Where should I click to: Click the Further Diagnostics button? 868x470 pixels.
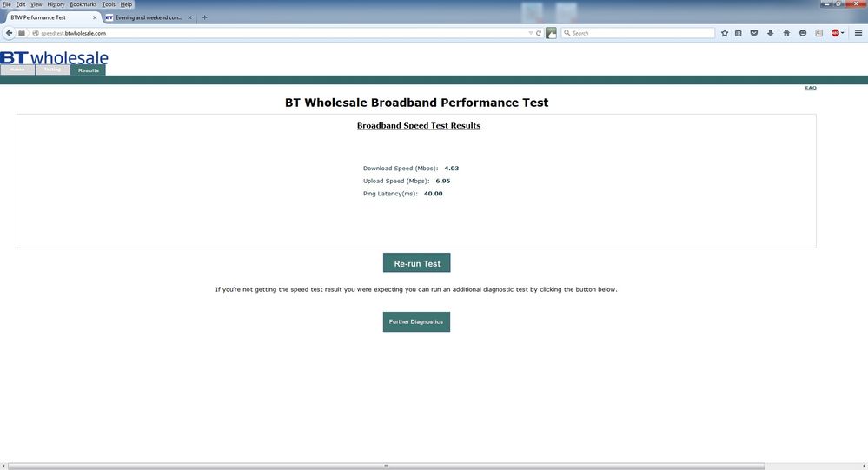pyautogui.click(x=416, y=321)
